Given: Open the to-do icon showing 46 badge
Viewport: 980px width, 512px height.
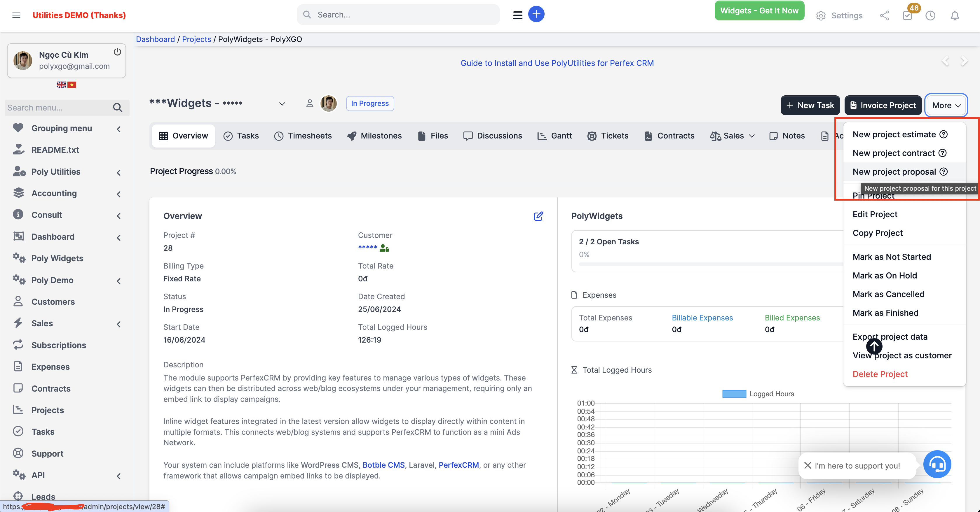Looking at the screenshot, I should point(907,15).
